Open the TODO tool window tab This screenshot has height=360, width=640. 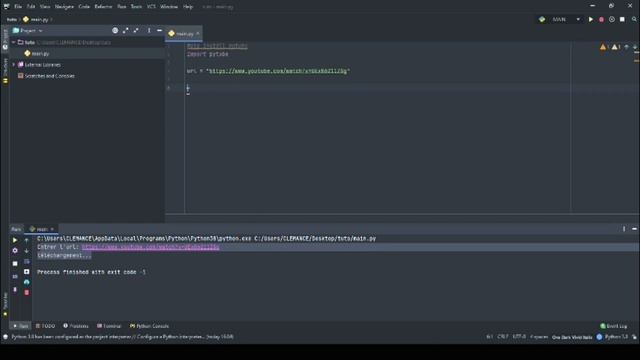coord(45,326)
